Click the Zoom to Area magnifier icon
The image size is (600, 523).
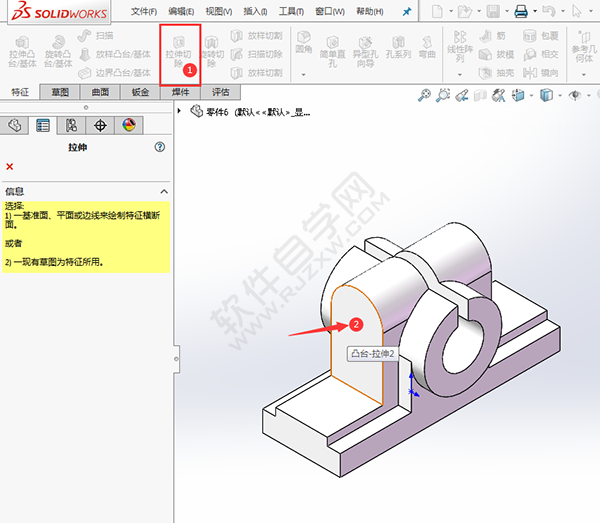point(443,95)
